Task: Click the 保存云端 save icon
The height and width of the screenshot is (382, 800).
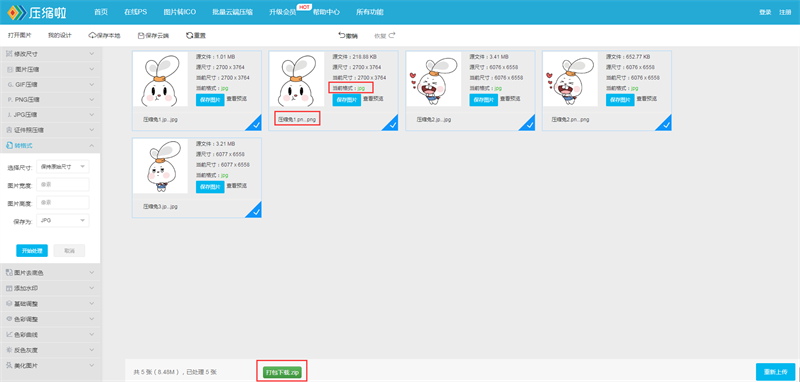Action: click(x=141, y=36)
